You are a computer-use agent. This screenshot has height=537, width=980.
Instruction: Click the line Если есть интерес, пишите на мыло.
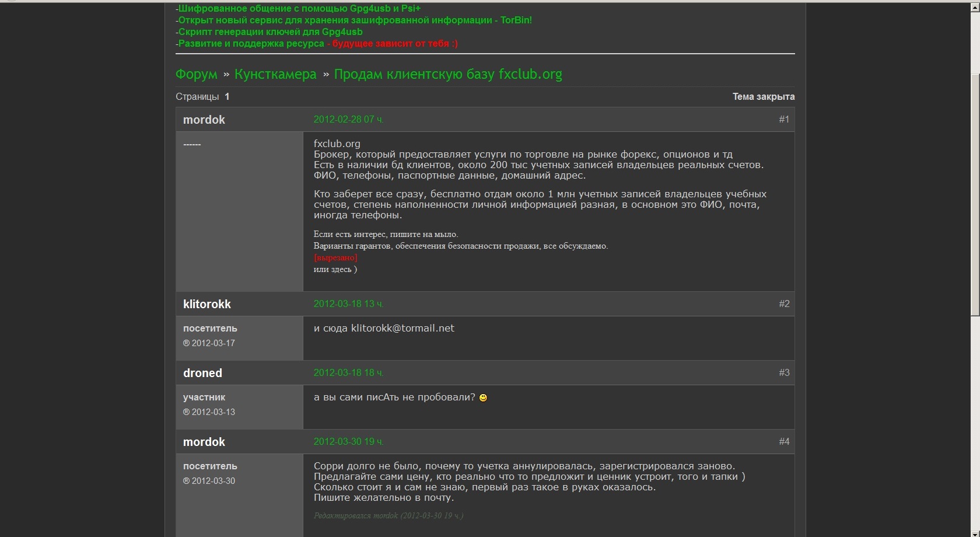click(x=386, y=234)
